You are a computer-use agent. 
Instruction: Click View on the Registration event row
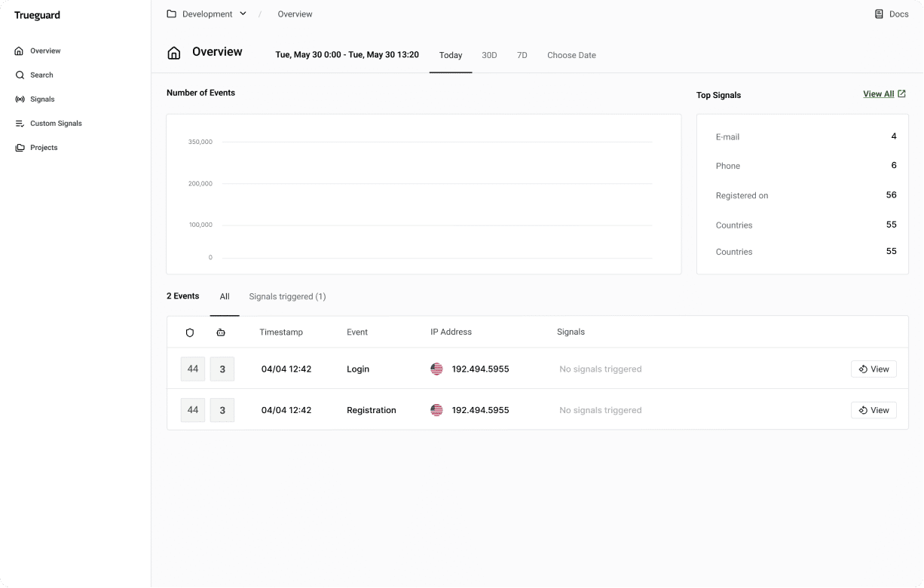click(874, 409)
